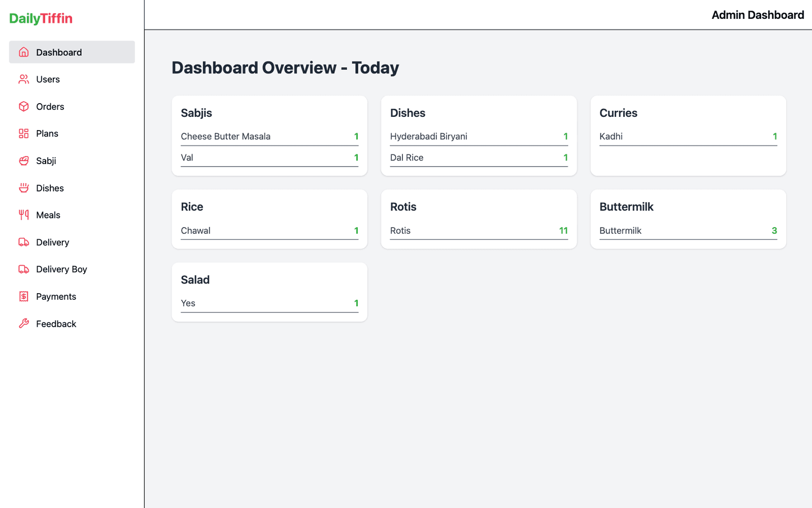View the Feedback section
This screenshot has height=508, width=812.
click(72, 324)
